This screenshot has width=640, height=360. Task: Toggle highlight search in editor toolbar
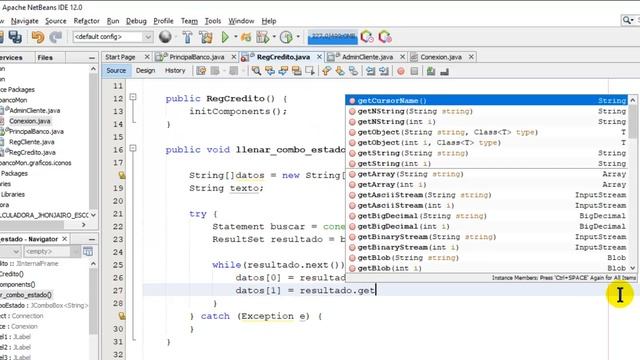(x=297, y=71)
